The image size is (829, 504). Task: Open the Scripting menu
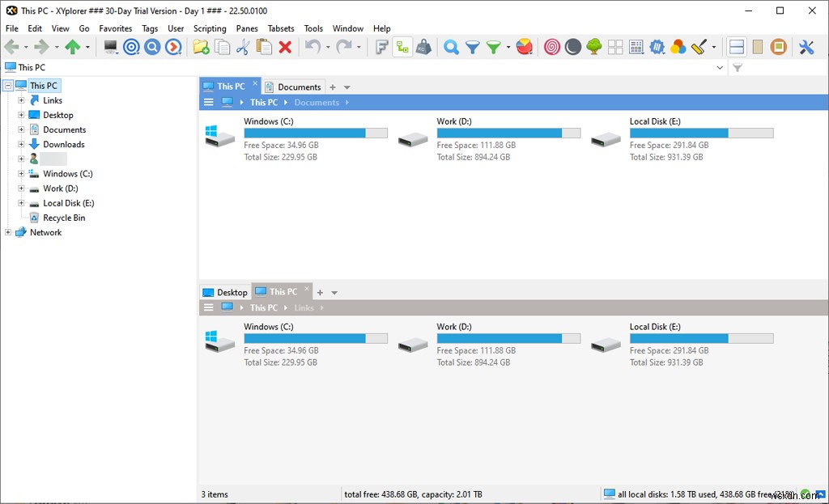[210, 28]
